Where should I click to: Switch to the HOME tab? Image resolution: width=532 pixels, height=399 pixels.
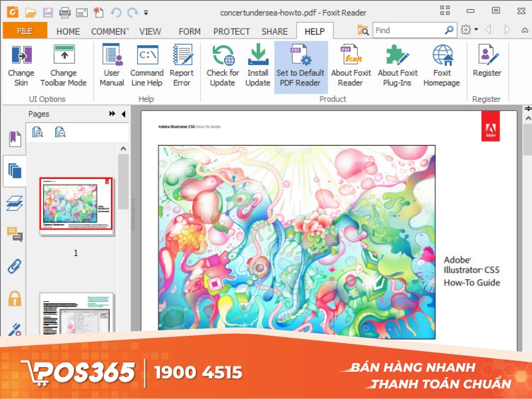(x=68, y=31)
